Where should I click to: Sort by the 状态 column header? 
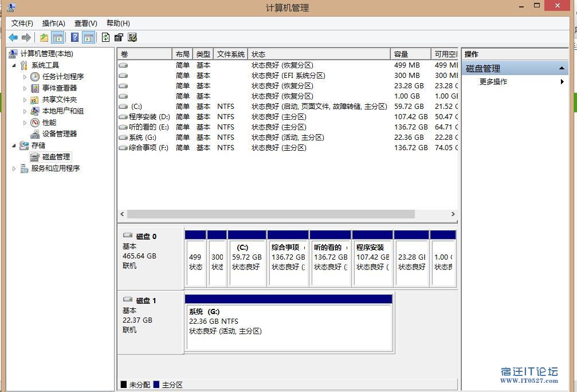point(319,54)
